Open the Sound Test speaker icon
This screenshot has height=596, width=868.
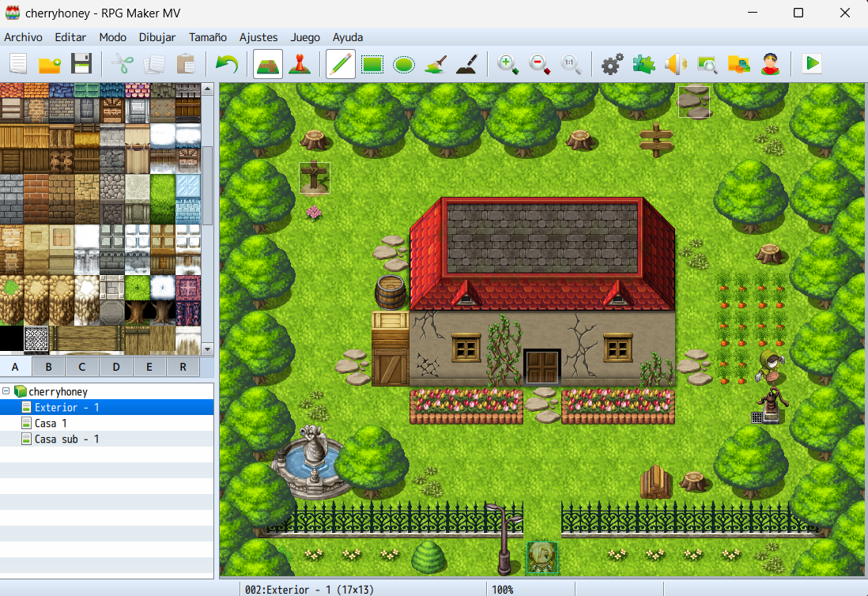click(x=675, y=64)
